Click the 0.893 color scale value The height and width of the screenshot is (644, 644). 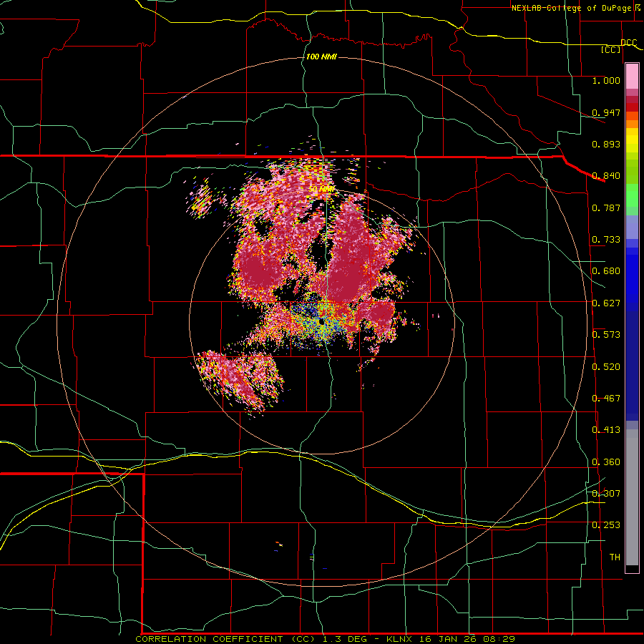[606, 144]
